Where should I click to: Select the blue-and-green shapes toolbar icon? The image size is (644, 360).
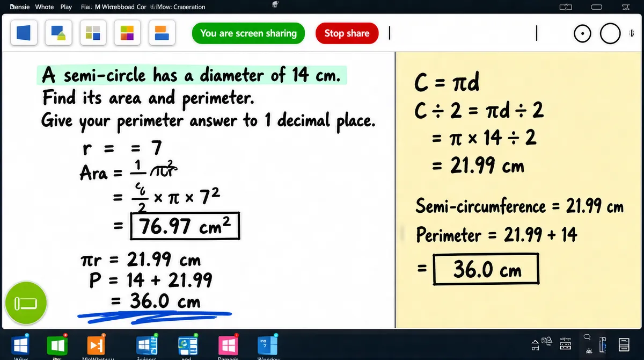pyautogui.click(x=58, y=34)
